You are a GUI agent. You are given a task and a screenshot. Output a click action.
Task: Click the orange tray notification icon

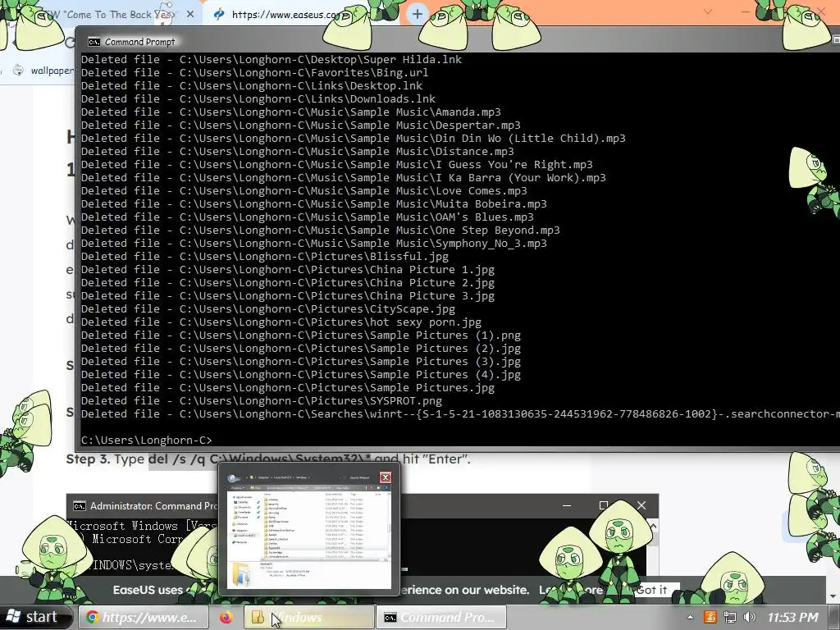click(x=710, y=617)
